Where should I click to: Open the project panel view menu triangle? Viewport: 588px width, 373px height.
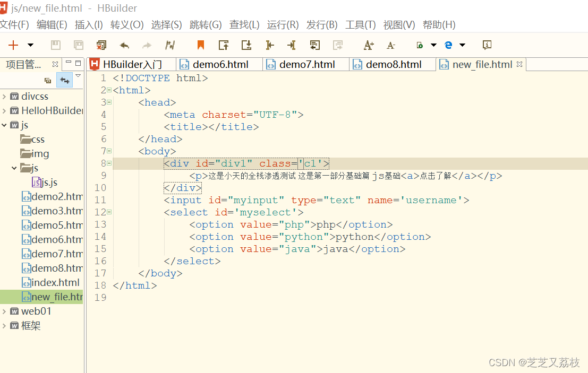78,76
